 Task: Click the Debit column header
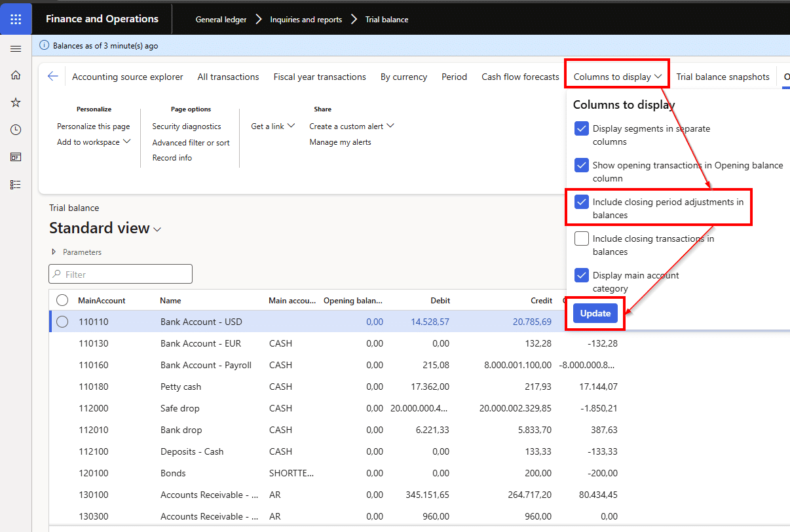coord(440,301)
